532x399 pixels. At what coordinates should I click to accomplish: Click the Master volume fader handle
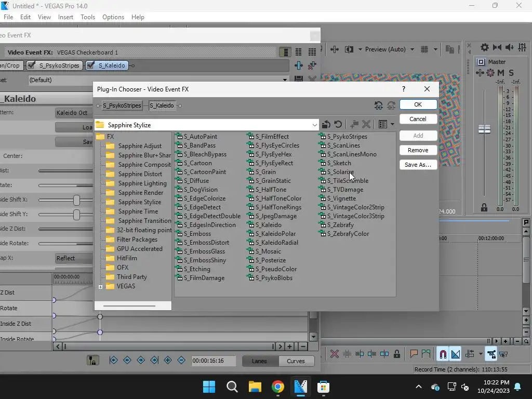pyautogui.click(x=484, y=129)
